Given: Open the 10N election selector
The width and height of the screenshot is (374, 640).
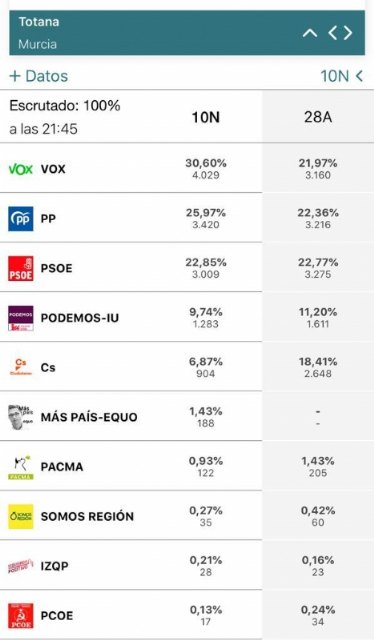Looking at the screenshot, I should tap(342, 76).
